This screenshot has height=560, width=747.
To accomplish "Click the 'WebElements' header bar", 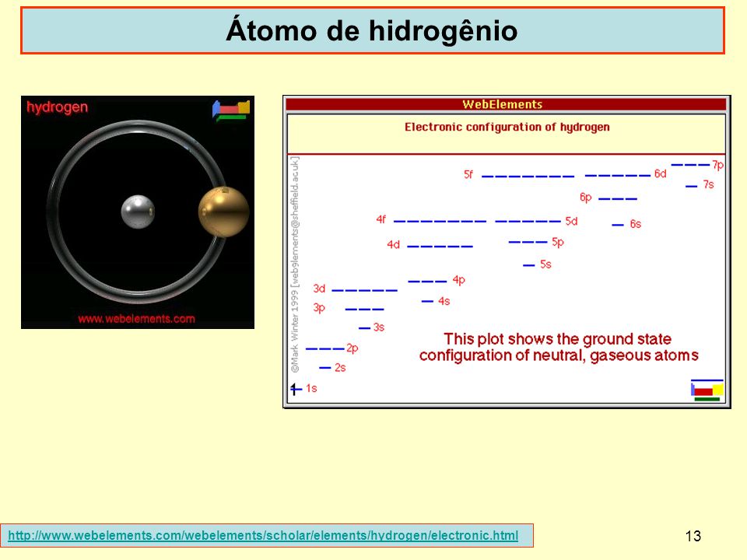I will 506,104.
